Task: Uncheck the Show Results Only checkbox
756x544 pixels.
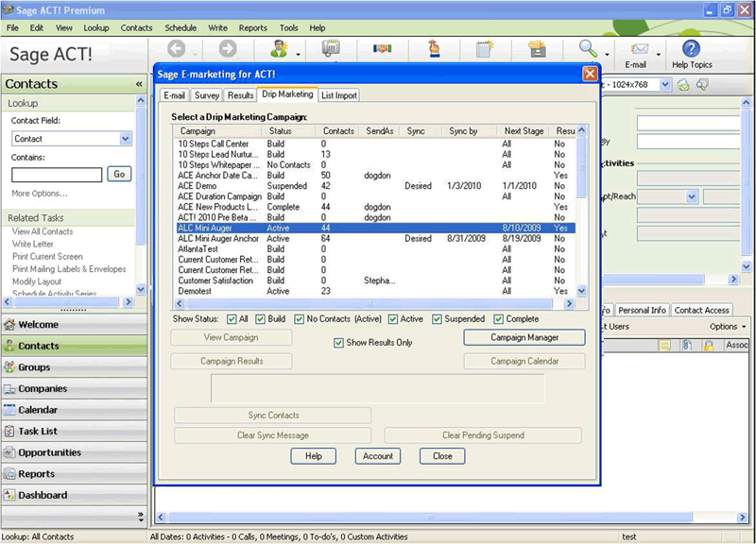Action: pyautogui.click(x=338, y=343)
